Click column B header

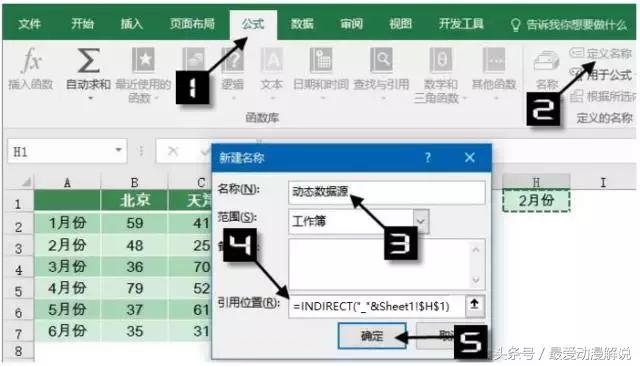(x=134, y=182)
